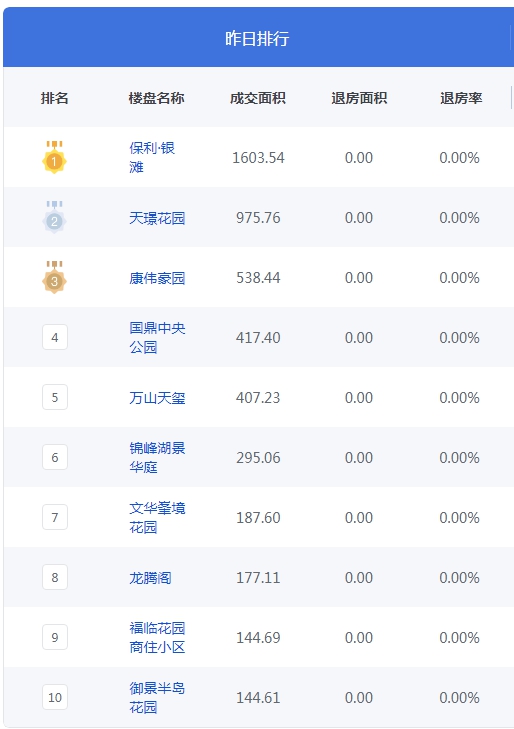
Task: Open the 国鼎中央公园 property link
Action: [x=157, y=338]
